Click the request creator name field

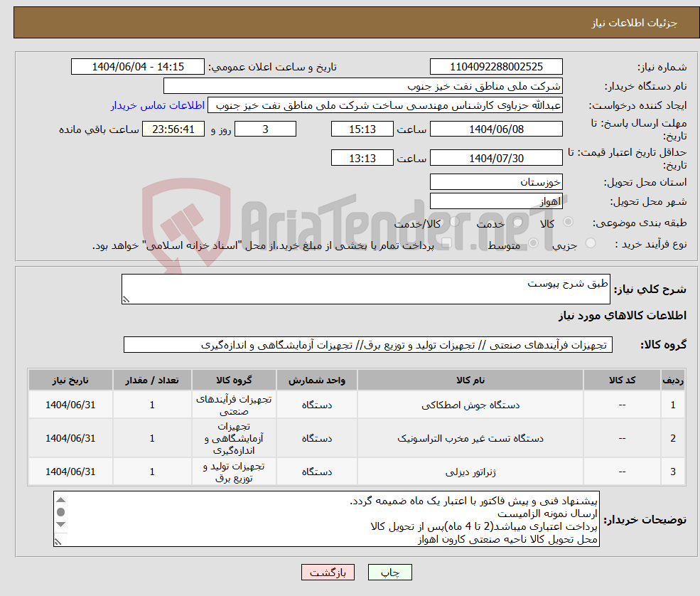click(384, 105)
